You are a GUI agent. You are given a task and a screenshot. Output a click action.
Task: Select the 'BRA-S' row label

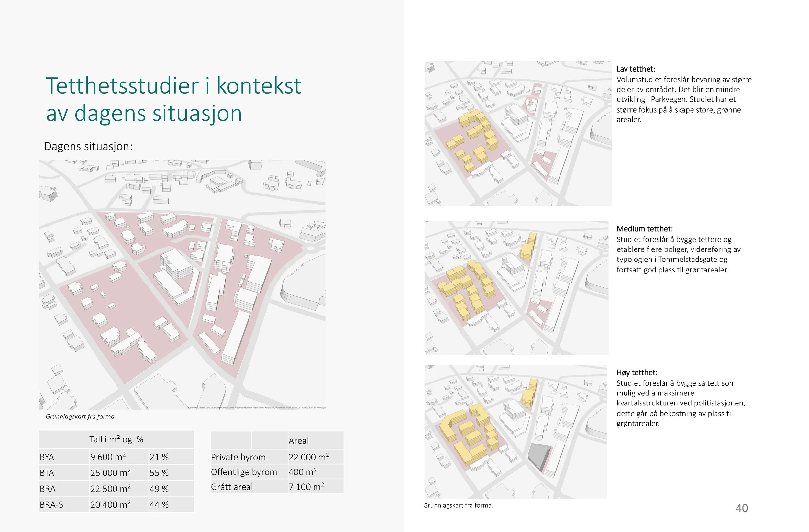(x=51, y=505)
